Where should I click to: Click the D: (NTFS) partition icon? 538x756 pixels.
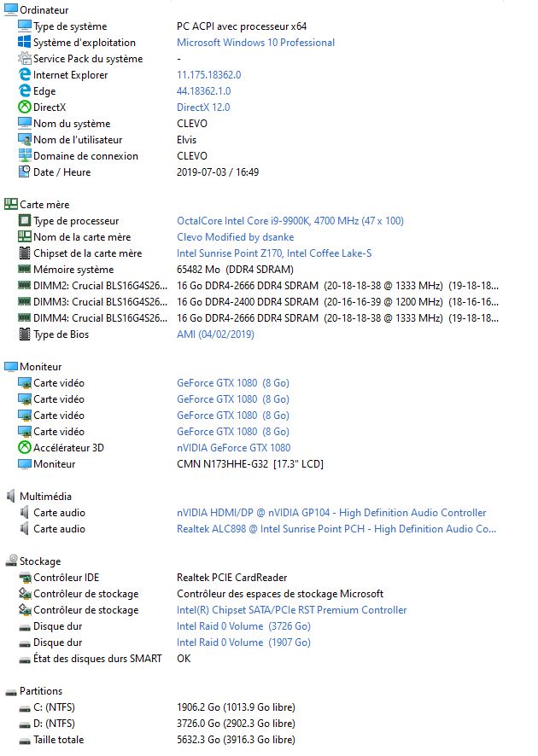(x=24, y=724)
